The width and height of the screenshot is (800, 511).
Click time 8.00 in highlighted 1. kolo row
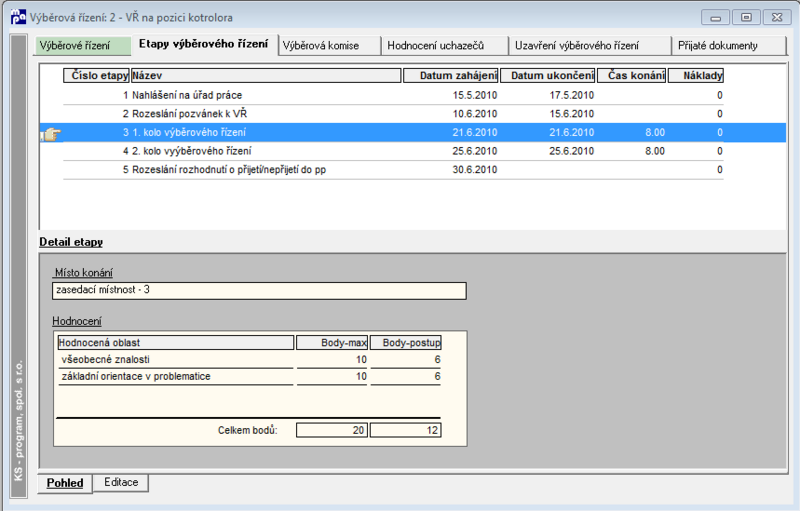click(x=655, y=133)
